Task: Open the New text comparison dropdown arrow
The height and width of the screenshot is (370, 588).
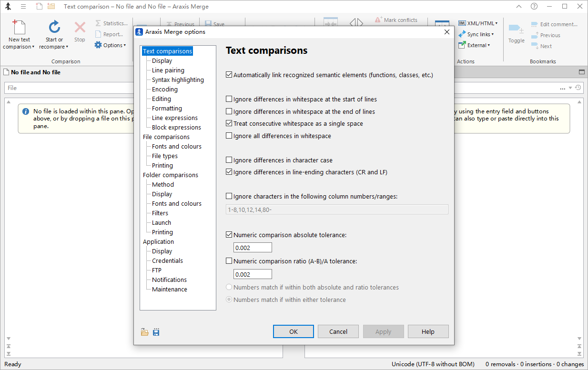Action: (33, 47)
